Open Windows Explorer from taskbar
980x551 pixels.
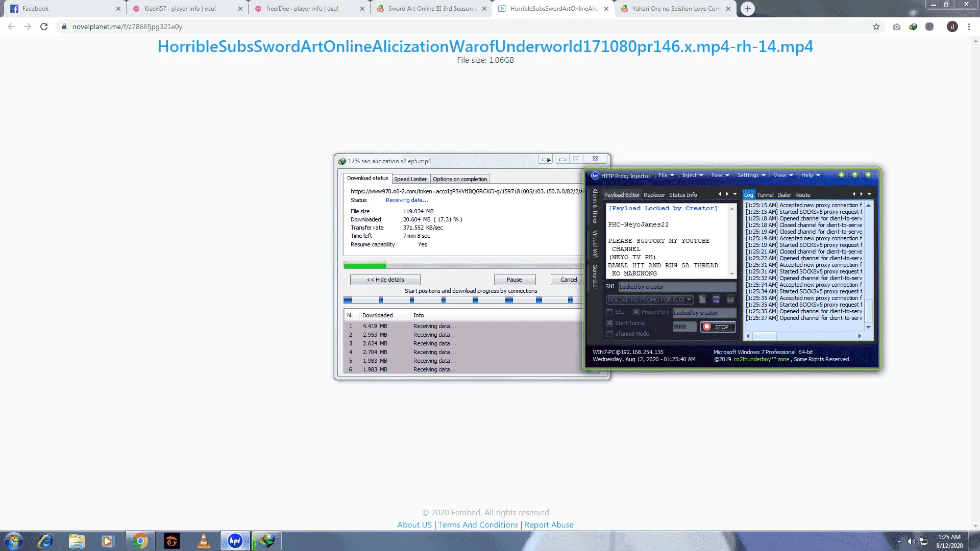pos(77,541)
